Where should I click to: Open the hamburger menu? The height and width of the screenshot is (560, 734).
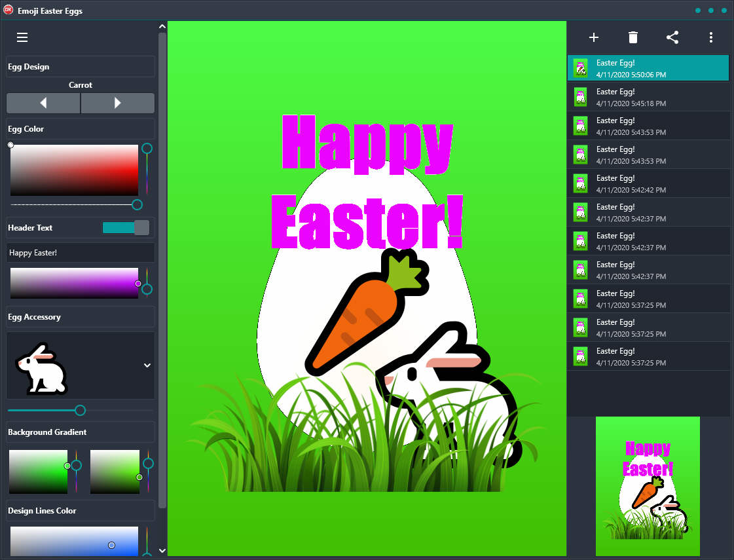[22, 37]
